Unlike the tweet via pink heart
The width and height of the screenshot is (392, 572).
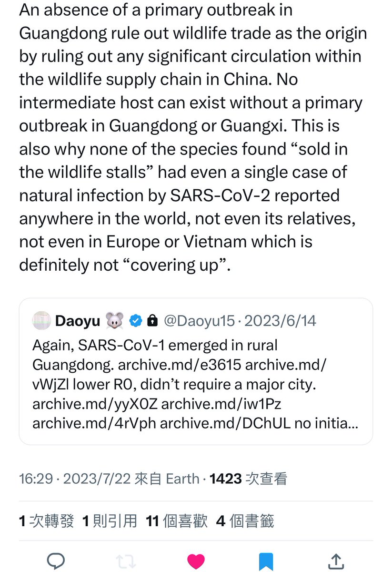tap(196, 561)
